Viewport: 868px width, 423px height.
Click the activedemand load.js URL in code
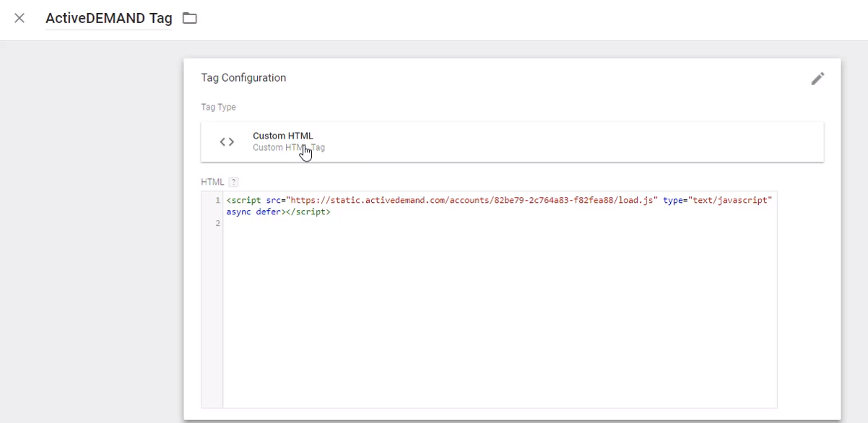click(473, 201)
